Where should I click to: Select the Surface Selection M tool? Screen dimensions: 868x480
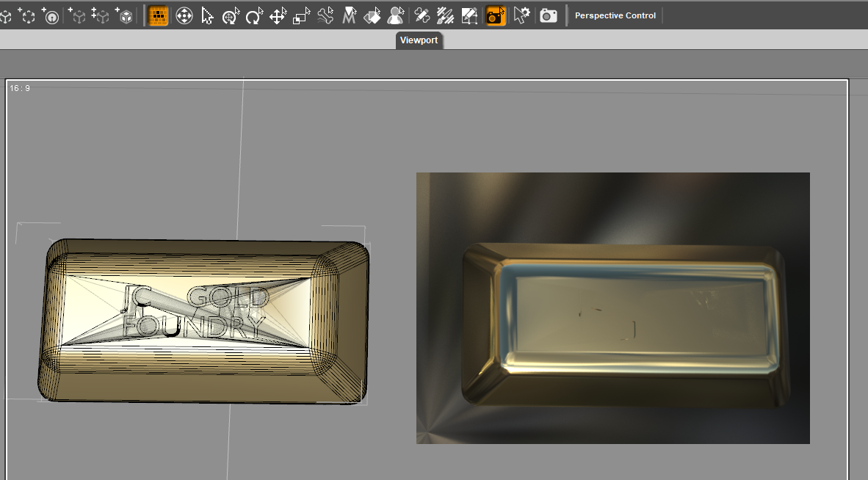[x=349, y=16]
